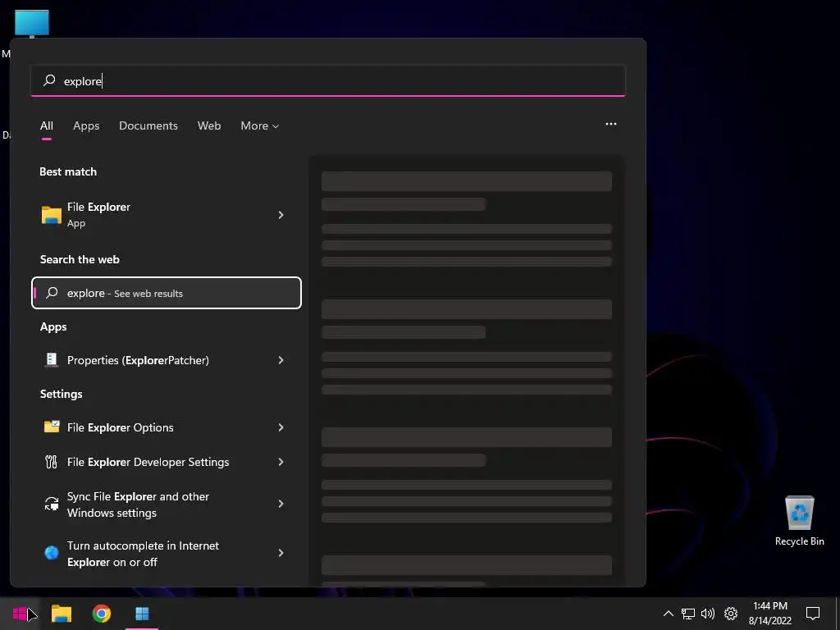Open the notification center icon
Viewport: 840px width, 630px height.
813,614
